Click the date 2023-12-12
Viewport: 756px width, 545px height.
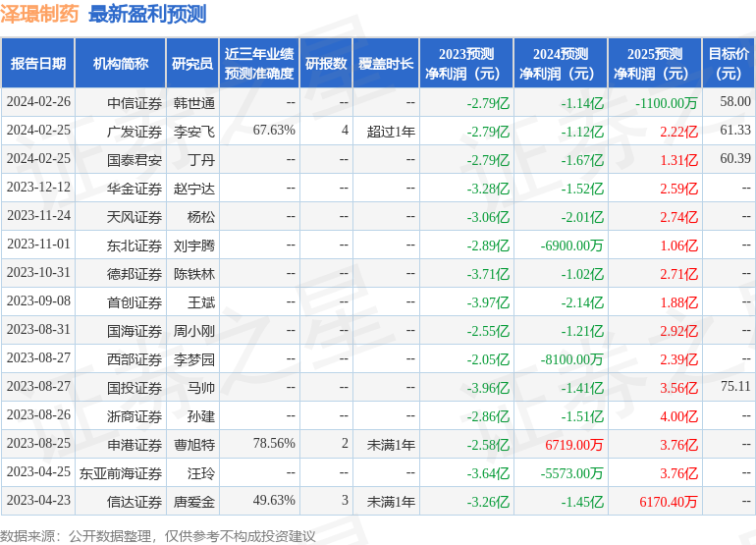[38, 188]
